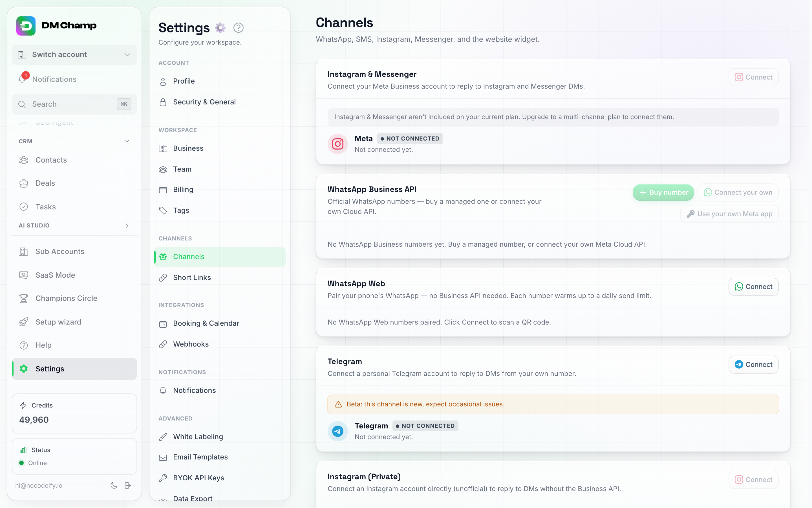812x508 pixels.
Task: Click the gear icon next to Settings title
Action: pyautogui.click(x=220, y=28)
